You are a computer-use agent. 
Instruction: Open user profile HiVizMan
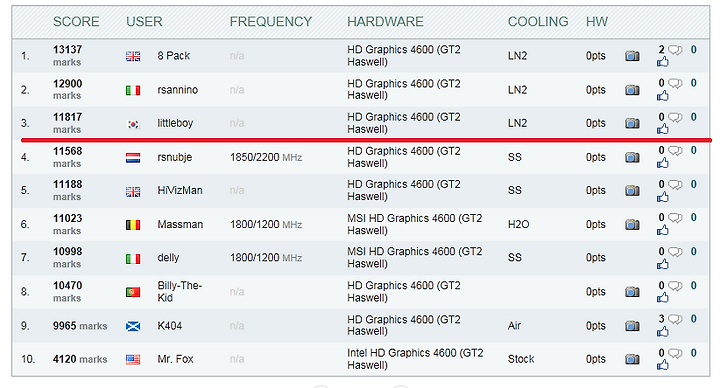coord(180,191)
